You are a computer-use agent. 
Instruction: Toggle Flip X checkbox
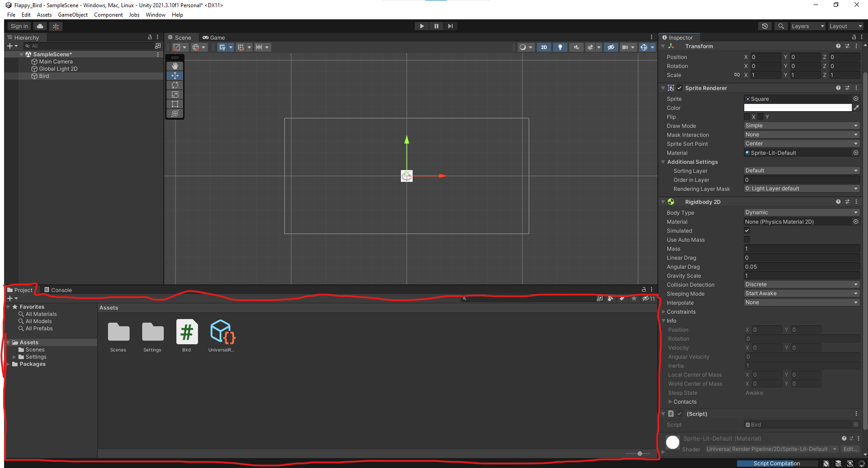point(747,117)
